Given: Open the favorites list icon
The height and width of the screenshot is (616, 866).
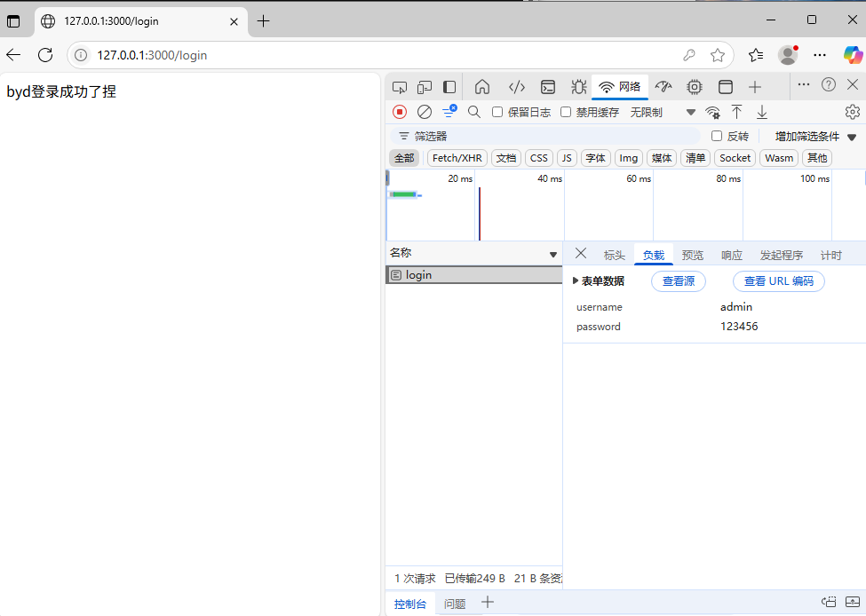Looking at the screenshot, I should pos(756,55).
